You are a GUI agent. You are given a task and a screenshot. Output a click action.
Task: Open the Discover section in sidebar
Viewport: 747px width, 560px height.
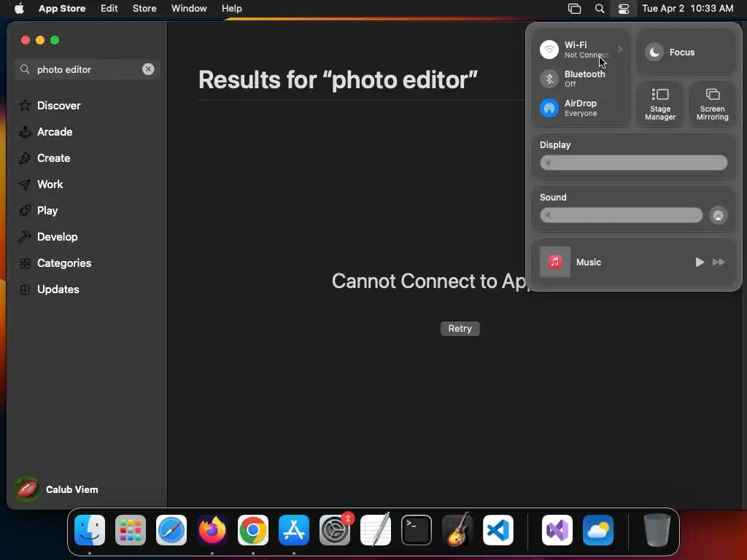(x=50, y=105)
